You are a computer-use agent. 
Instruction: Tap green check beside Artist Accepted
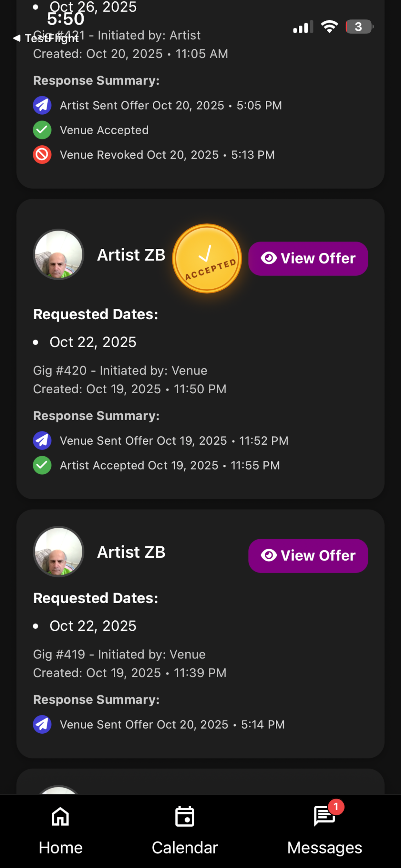pyautogui.click(x=42, y=465)
